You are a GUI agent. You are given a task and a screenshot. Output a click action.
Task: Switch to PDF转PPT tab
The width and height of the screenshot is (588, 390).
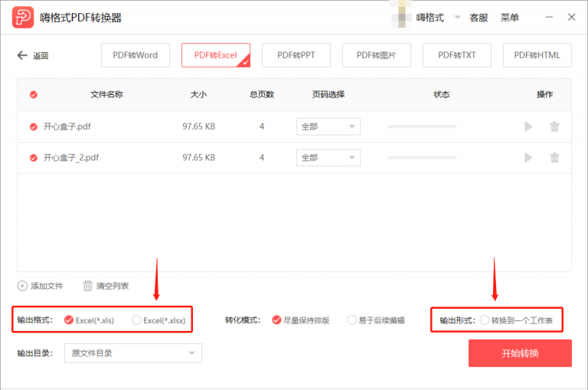(296, 55)
